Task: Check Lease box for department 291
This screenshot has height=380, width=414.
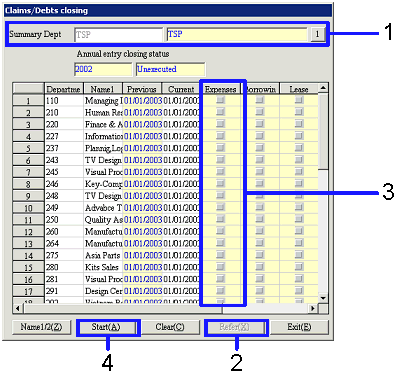Action: (299, 291)
